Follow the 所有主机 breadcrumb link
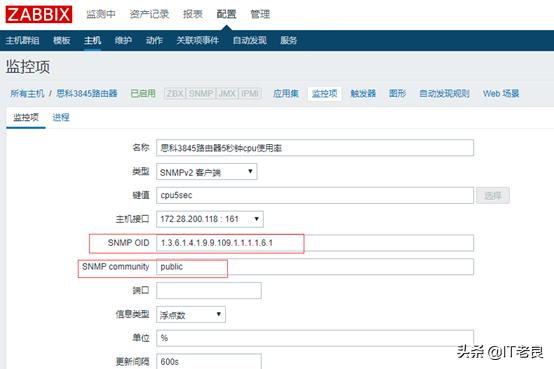The height and width of the screenshot is (369, 554). point(27,94)
